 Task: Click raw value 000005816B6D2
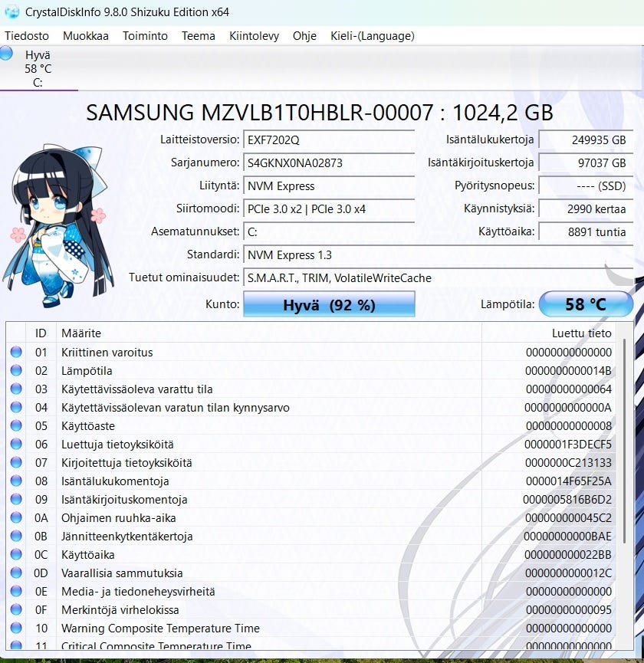tap(567, 500)
